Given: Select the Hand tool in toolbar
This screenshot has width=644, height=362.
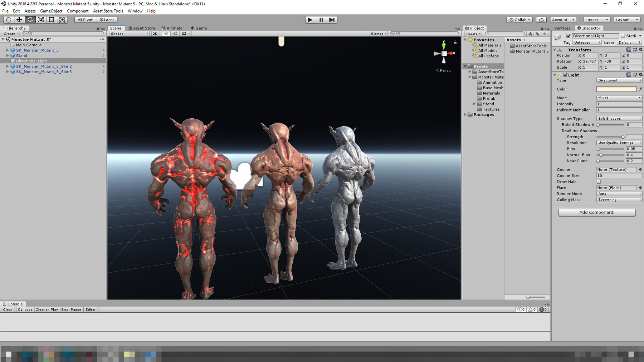Looking at the screenshot, I should point(8,20).
